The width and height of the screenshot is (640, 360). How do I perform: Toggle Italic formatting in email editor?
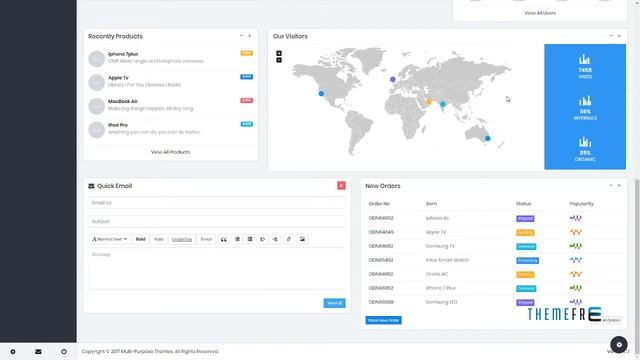click(x=159, y=239)
